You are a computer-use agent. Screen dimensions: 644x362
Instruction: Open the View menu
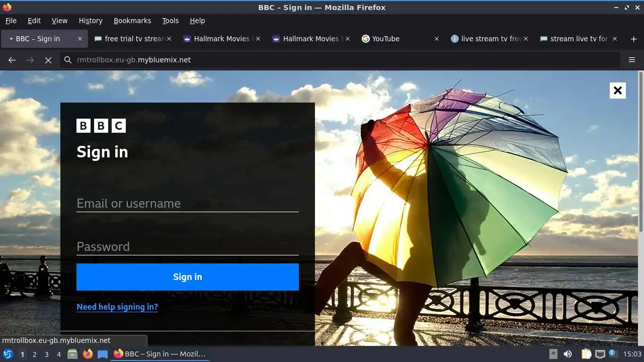(59, 21)
